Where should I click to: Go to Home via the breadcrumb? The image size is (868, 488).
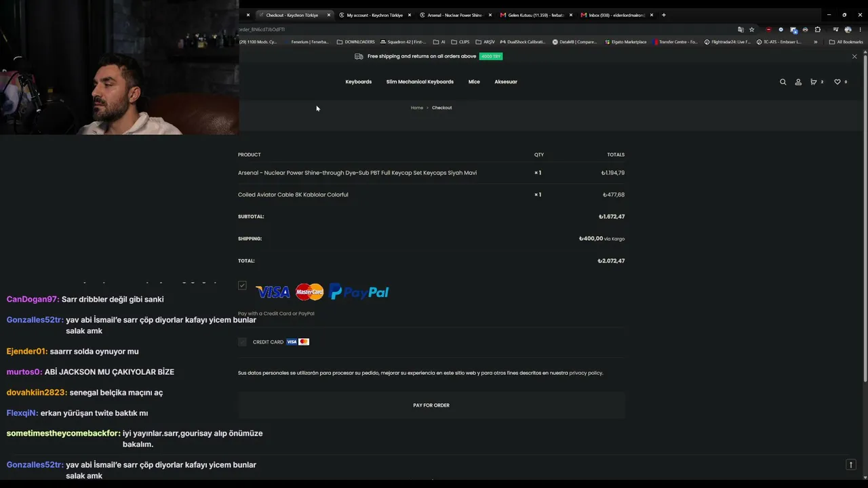(x=417, y=108)
